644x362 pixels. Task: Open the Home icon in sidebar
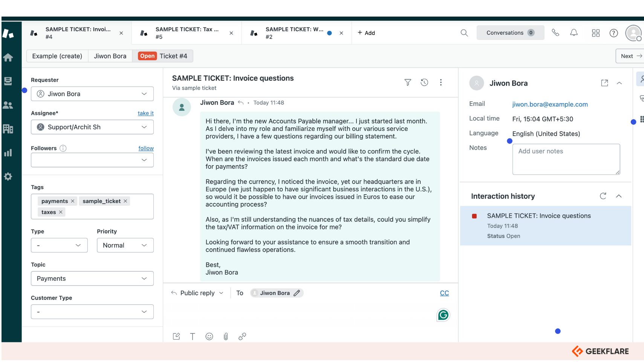point(8,58)
